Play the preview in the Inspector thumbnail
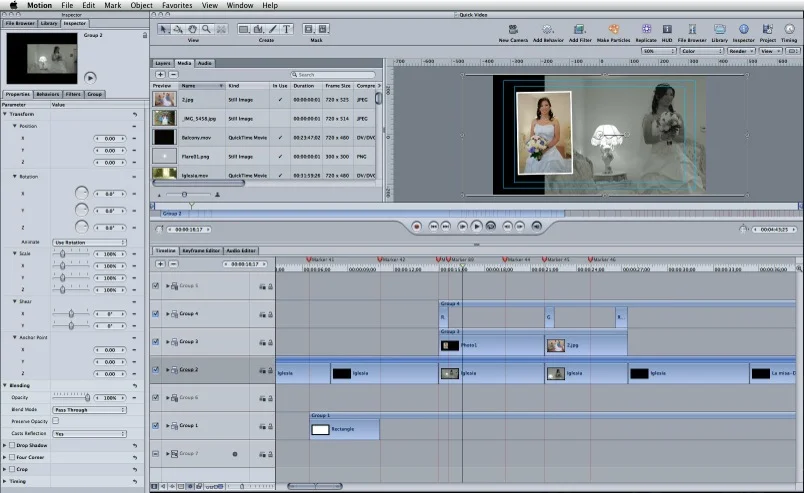The height and width of the screenshot is (493, 804). coord(90,78)
